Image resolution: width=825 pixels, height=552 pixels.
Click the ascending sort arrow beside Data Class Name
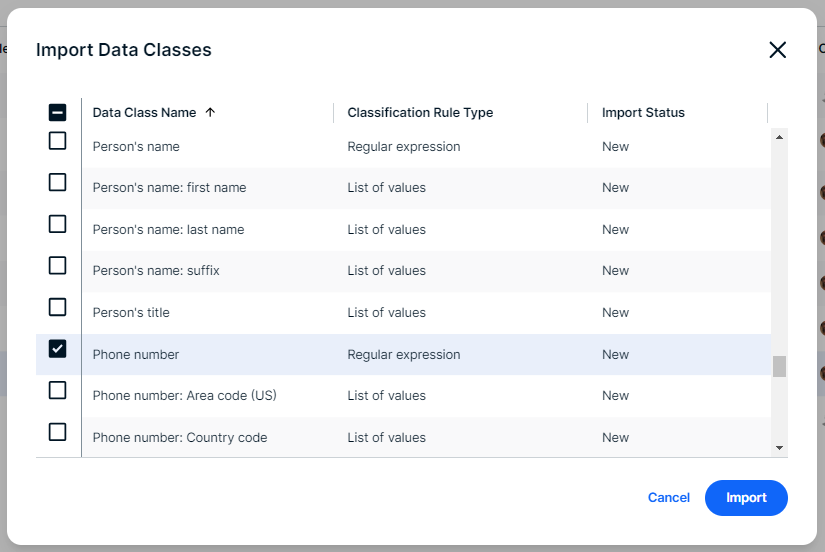[x=210, y=113]
